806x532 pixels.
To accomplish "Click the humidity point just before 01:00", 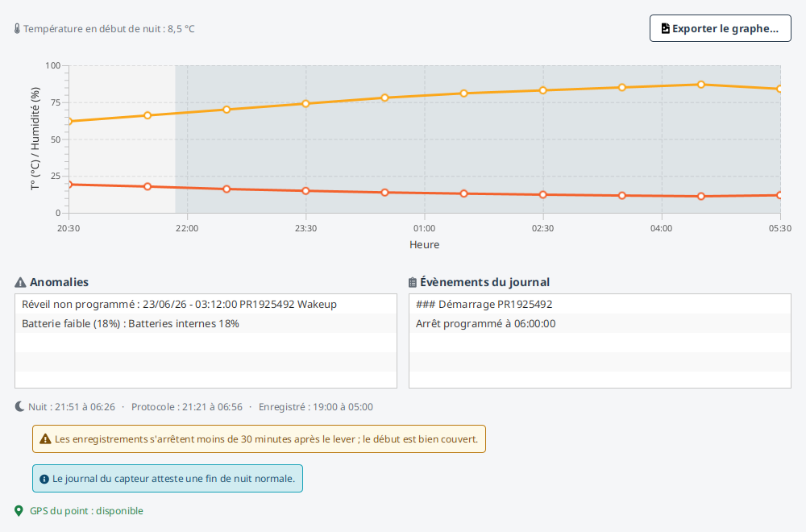I will click(384, 98).
